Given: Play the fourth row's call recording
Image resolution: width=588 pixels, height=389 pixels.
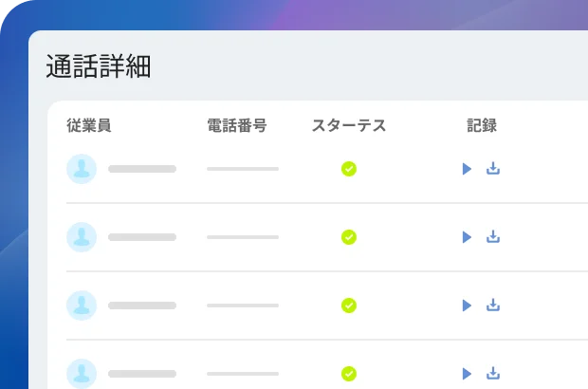Looking at the screenshot, I should [467, 374].
